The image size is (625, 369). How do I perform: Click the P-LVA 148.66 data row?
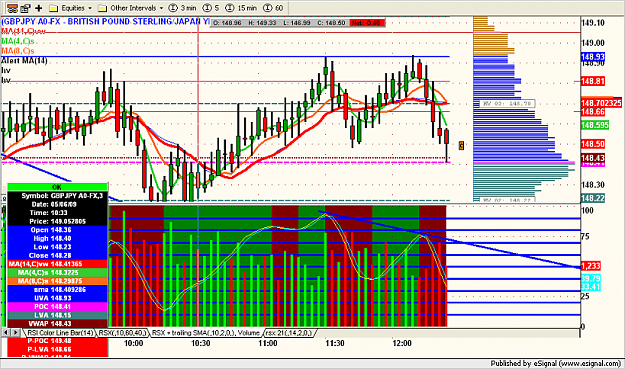57,349
